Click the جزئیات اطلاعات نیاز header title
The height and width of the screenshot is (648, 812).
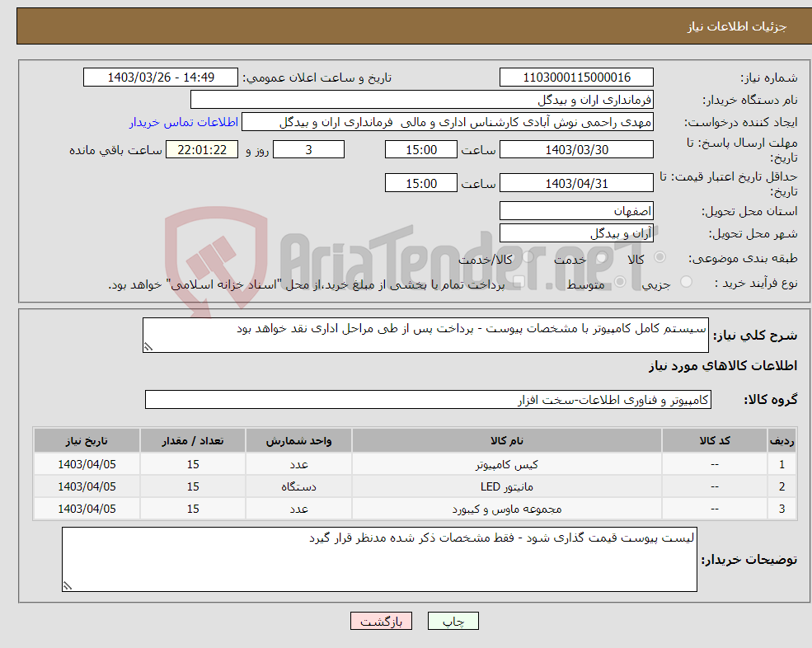pos(737,26)
